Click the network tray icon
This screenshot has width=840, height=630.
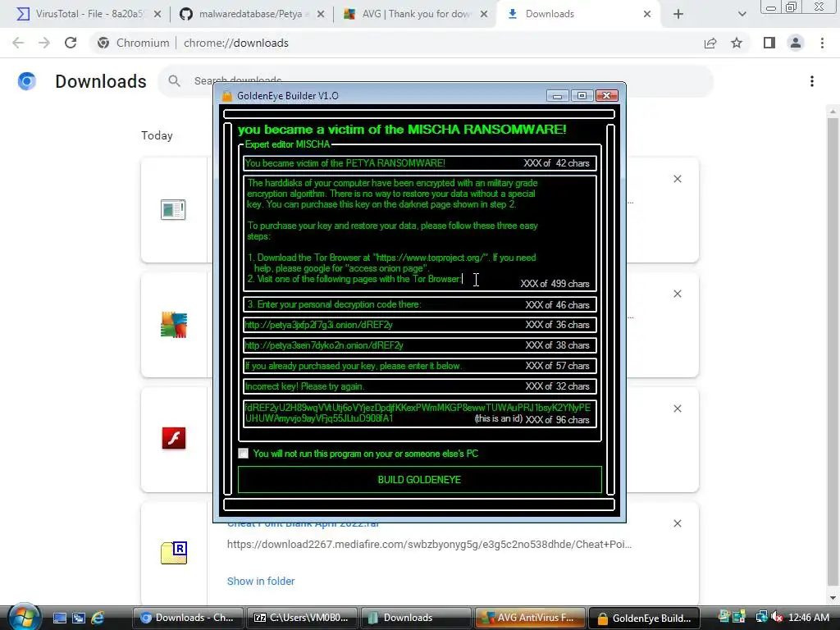[761, 617]
